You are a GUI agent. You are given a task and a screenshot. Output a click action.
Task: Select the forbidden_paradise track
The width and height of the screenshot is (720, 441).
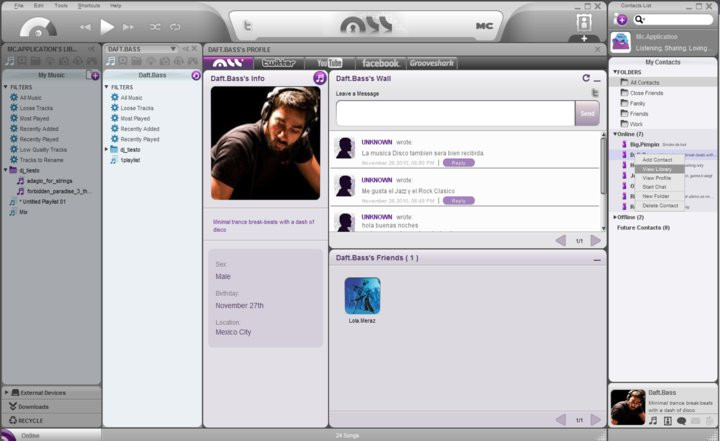click(58, 191)
